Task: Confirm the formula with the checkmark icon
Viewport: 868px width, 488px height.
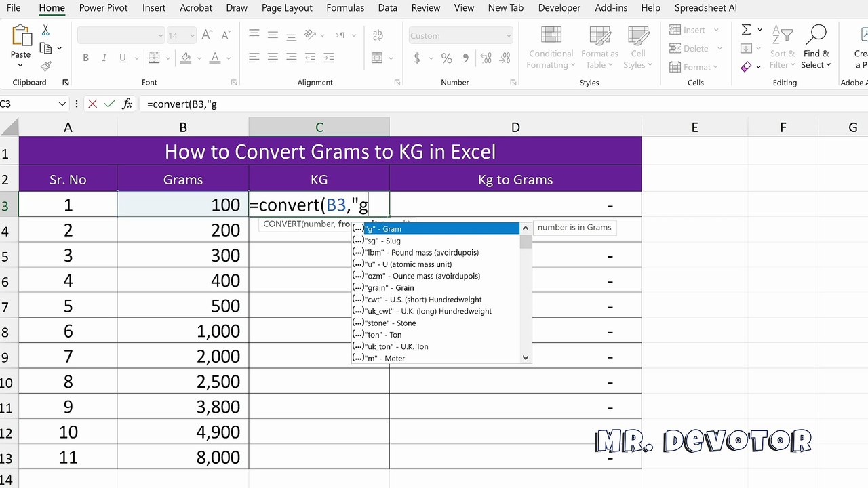Action: (x=109, y=104)
